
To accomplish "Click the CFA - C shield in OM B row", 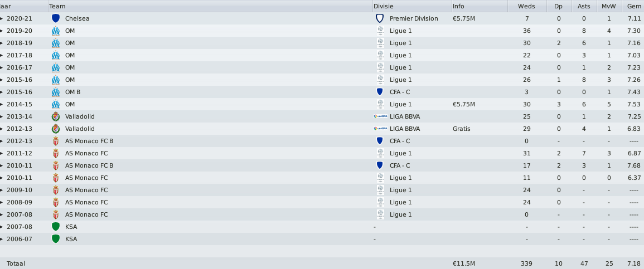I will click(x=380, y=92).
